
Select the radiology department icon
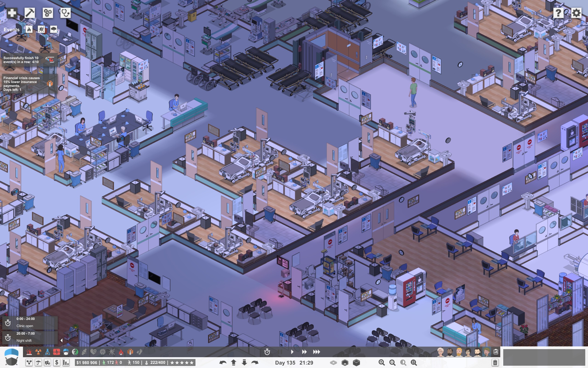[38, 352]
